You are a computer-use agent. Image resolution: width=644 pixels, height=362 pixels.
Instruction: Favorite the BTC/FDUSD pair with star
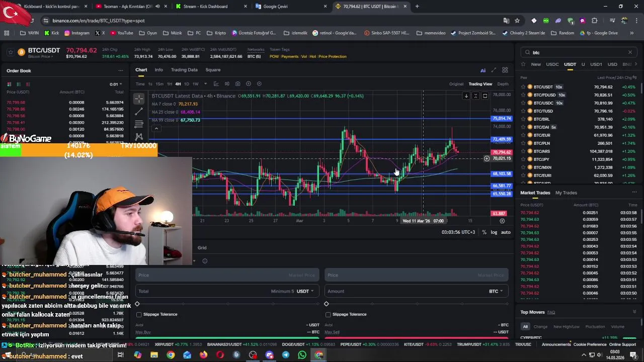523,95
